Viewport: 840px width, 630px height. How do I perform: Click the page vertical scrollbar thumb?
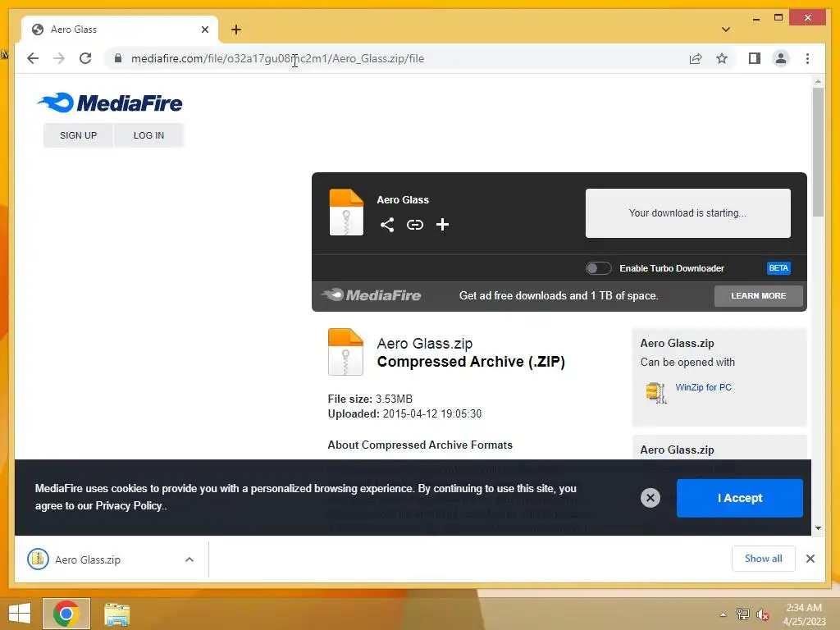click(x=818, y=152)
